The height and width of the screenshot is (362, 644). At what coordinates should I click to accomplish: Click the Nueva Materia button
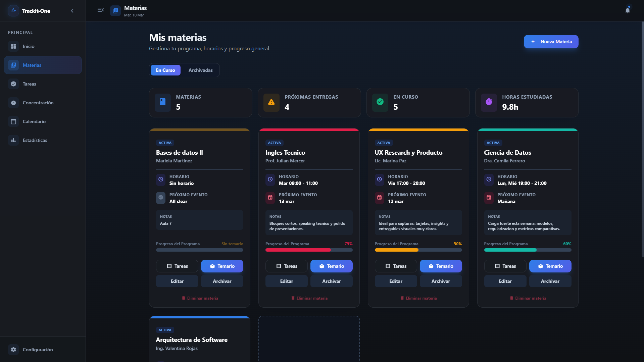click(551, 42)
